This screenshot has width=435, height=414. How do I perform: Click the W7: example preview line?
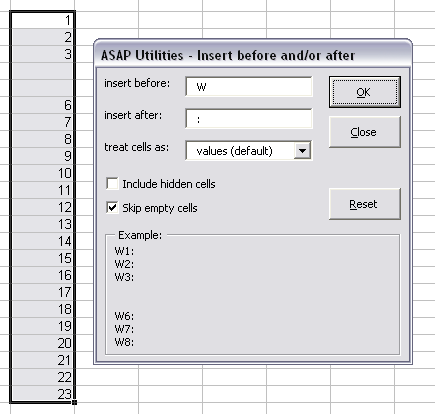coord(124,329)
